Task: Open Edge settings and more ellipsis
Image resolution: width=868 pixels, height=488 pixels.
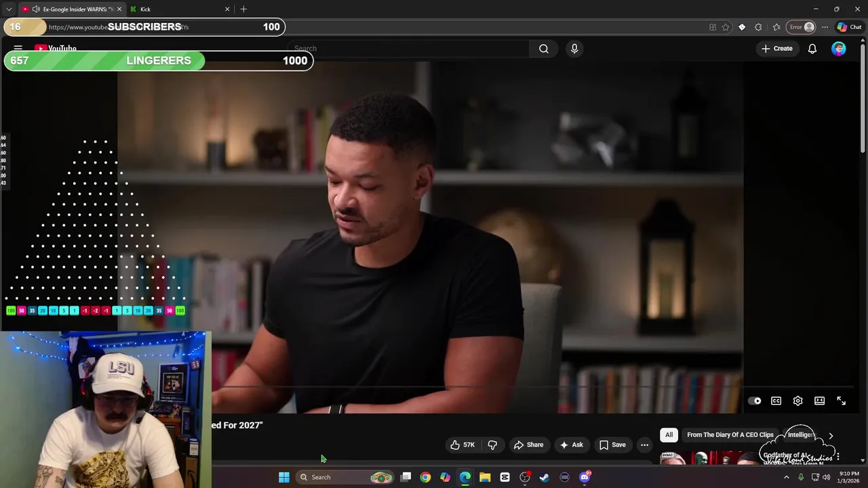Action: point(825,27)
